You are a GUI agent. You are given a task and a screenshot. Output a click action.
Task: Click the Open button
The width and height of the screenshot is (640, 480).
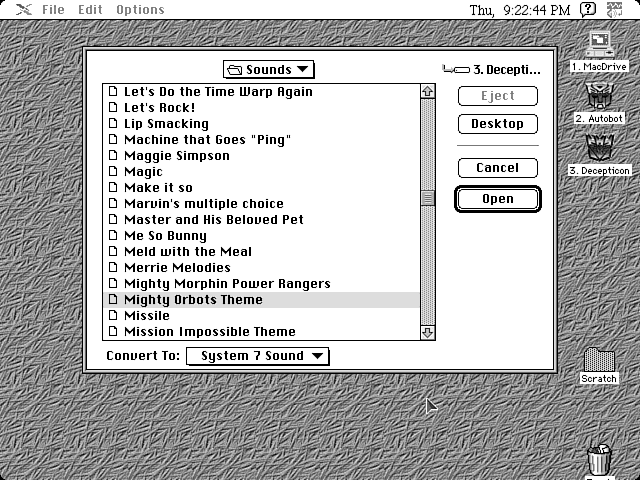point(498,199)
